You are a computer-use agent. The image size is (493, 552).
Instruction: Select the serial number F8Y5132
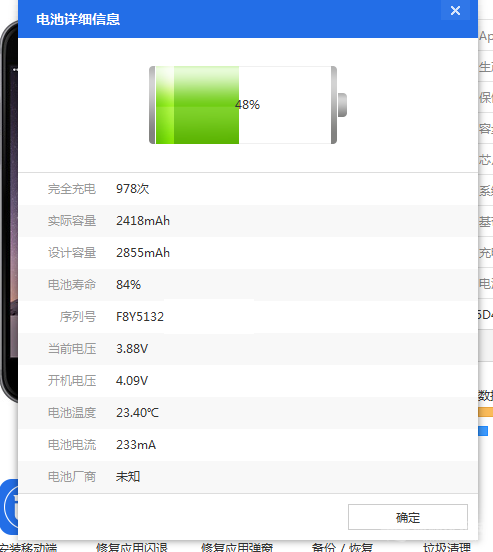coord(140,316)
